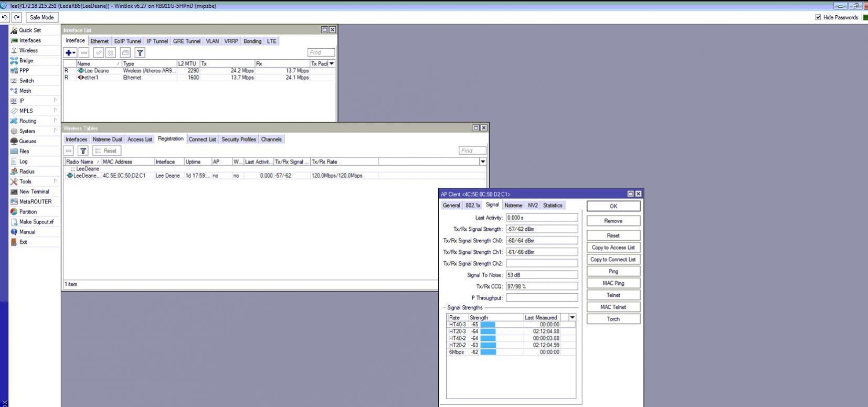Open column dropdown in Signal Strengths table
Screen dimensions: 868x407
[x=572, y=317]
